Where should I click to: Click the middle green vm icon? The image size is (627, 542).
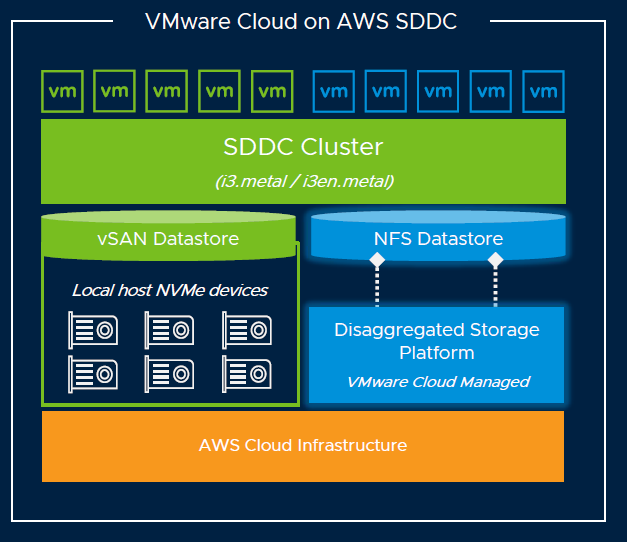coord(167,91)
